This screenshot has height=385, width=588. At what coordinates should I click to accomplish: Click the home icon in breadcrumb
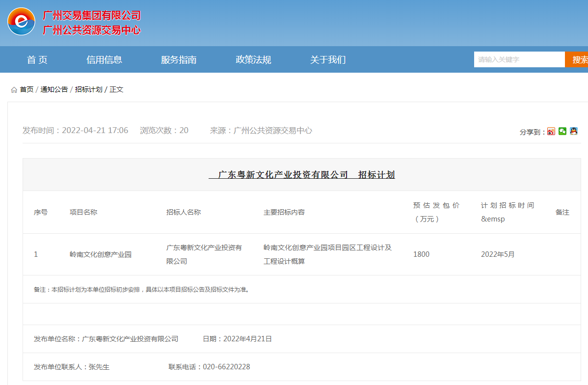click(14, 90)
